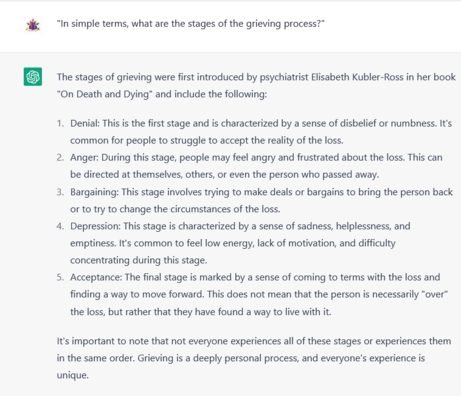The image size is (461, 396).
Task: Click the list number 1 marker
Action: 60,123
